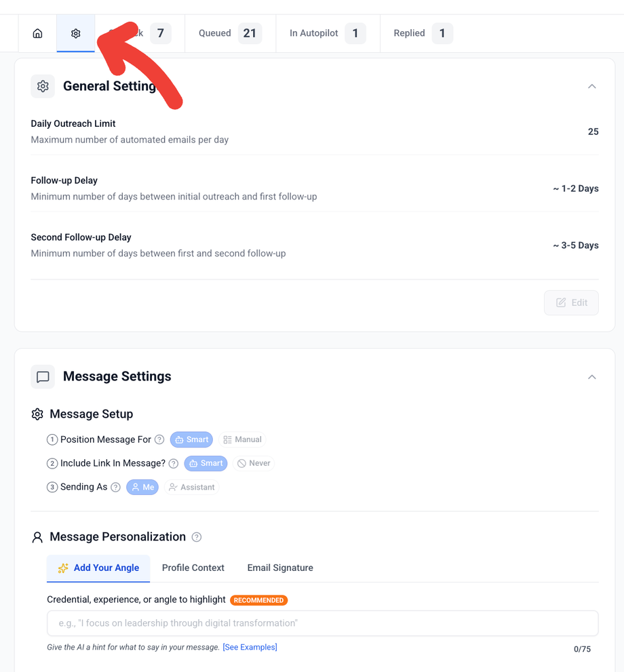Open the Email Signature tab
This screenshot has width=624, height=672.
[x=280, y=568]
